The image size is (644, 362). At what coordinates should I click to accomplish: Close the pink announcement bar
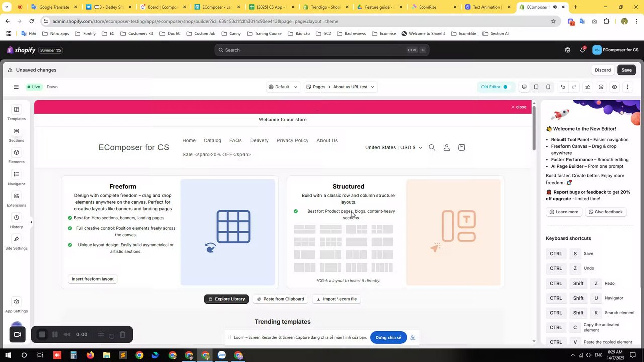coord(518,107)
